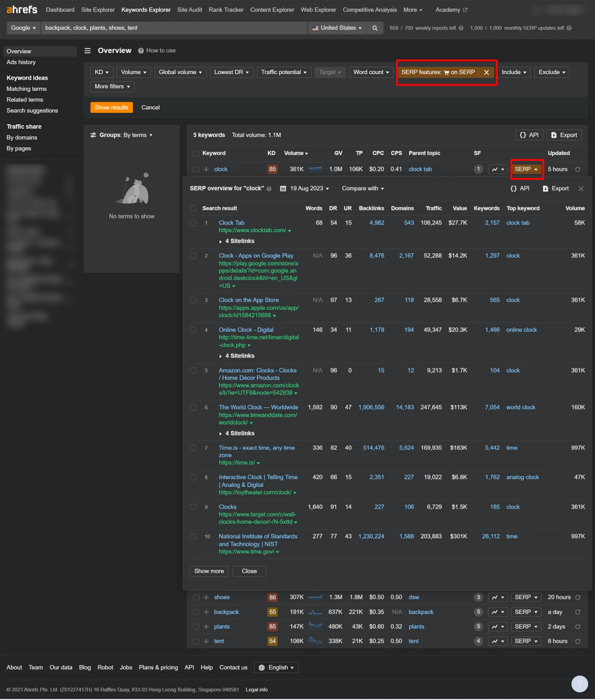Screen dimensions: 595x700
Task: Close the SERP overview panel X
Action: point(581,189)
